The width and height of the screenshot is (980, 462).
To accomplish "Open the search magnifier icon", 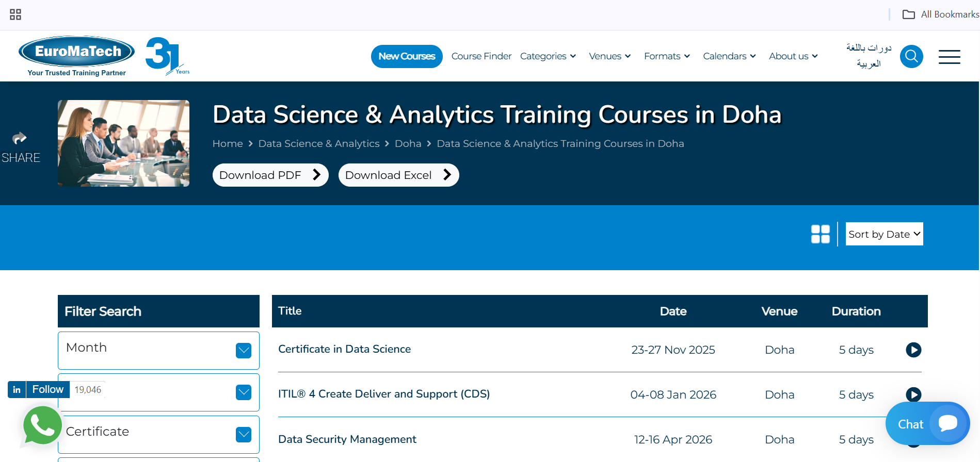I will pos(911,56).
